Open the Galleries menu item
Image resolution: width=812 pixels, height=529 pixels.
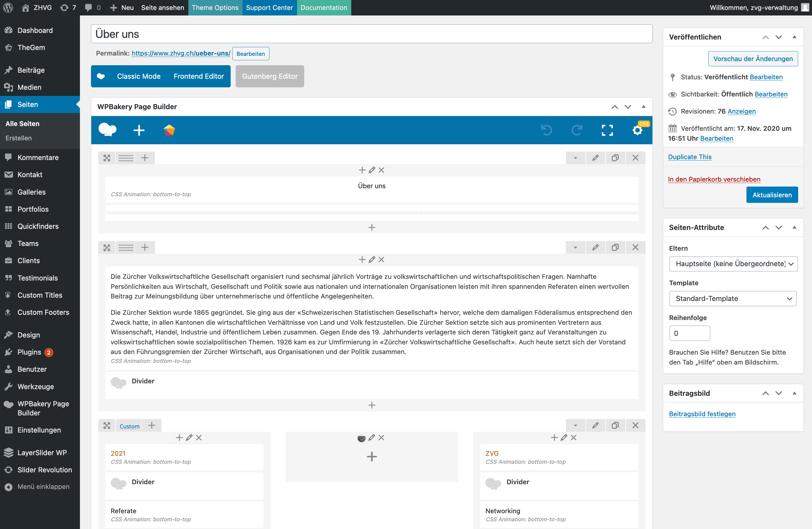(x=31, y=192)
